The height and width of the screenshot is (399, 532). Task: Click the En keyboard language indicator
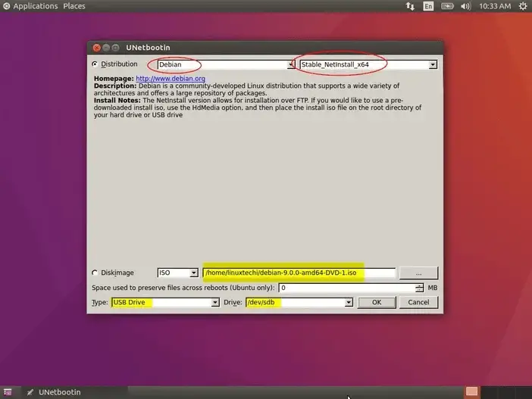[x=428, y=6]
